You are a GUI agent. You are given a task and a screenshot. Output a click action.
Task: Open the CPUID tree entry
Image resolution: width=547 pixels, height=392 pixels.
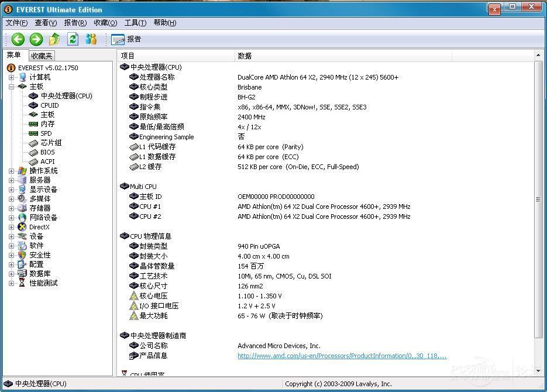(50, 105)
